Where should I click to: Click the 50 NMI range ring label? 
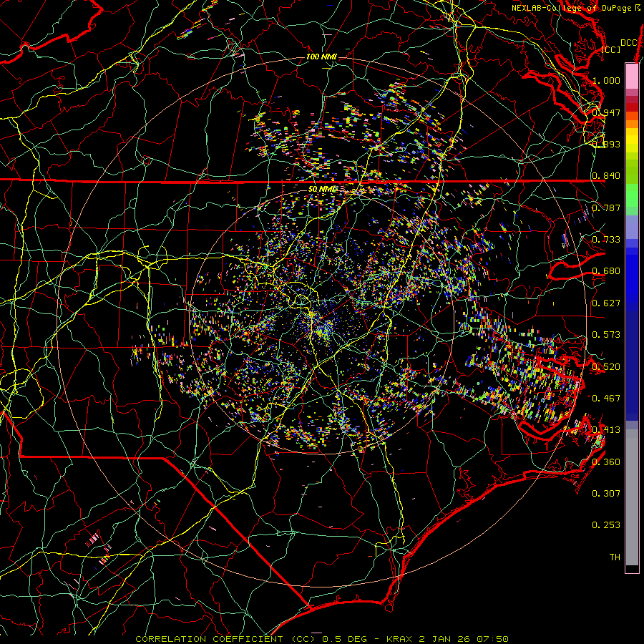click(321, 189)
